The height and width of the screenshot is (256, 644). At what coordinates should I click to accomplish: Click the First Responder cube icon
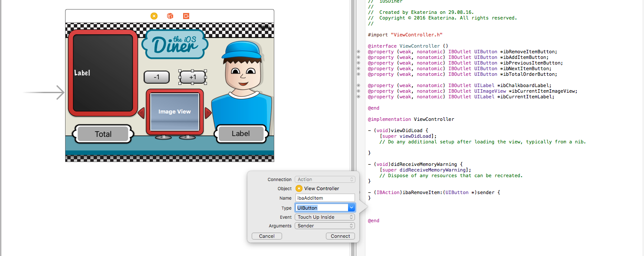click(170, 16)
